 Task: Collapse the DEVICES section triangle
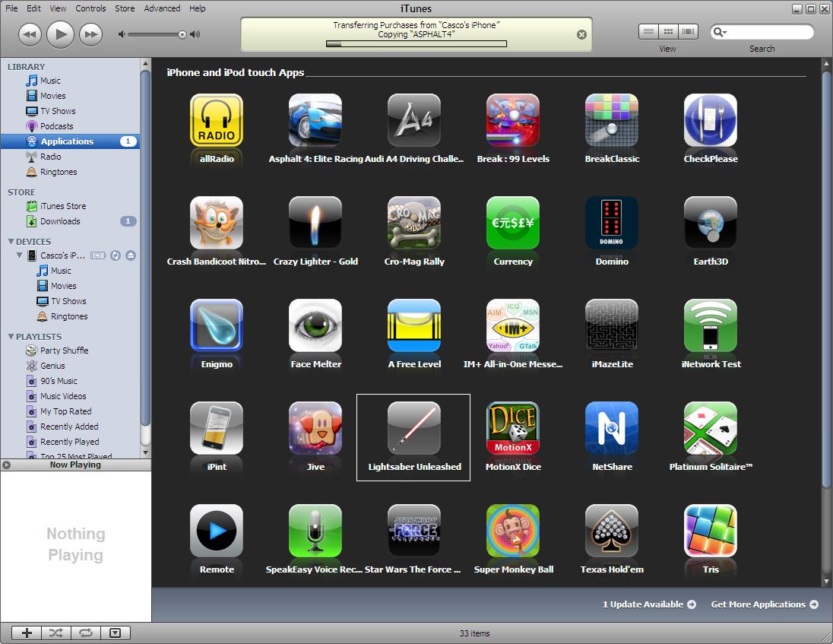[x=11, y=241]
